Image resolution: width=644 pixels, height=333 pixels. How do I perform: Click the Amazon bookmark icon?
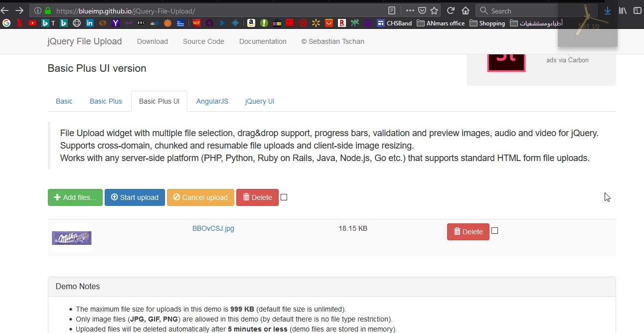tap(251, 23)
